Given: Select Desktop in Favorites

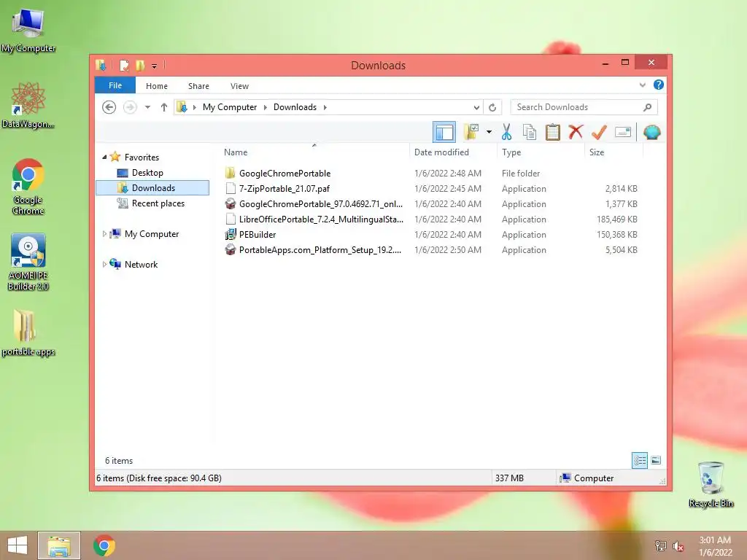Looking at the screenshot, I should click(x=147, y=172).
